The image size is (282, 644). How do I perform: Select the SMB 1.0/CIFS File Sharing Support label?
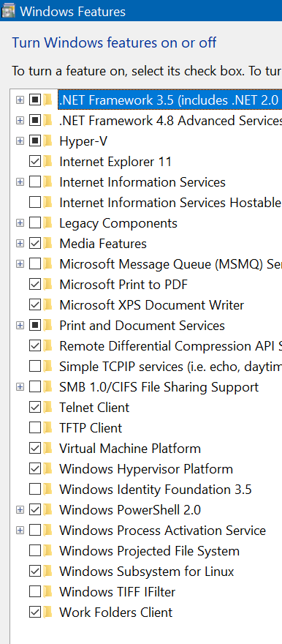[x=159, y=387]
